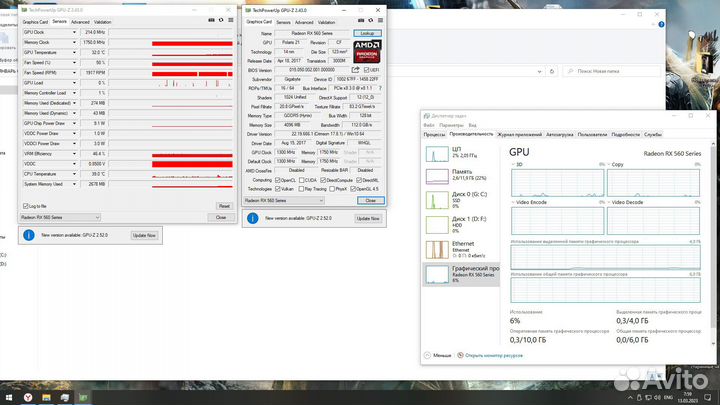
Task: Toggle DirectML checkbox
Action: [359, 180]
